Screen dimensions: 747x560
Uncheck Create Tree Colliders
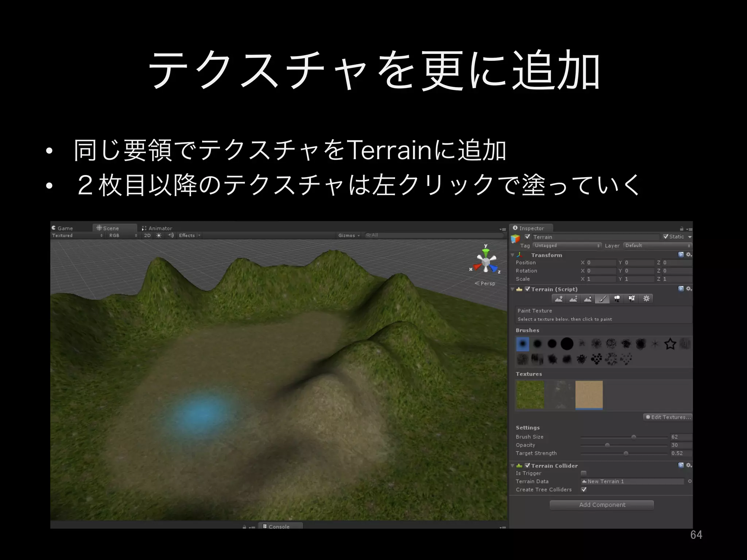(x=584, y=490)
